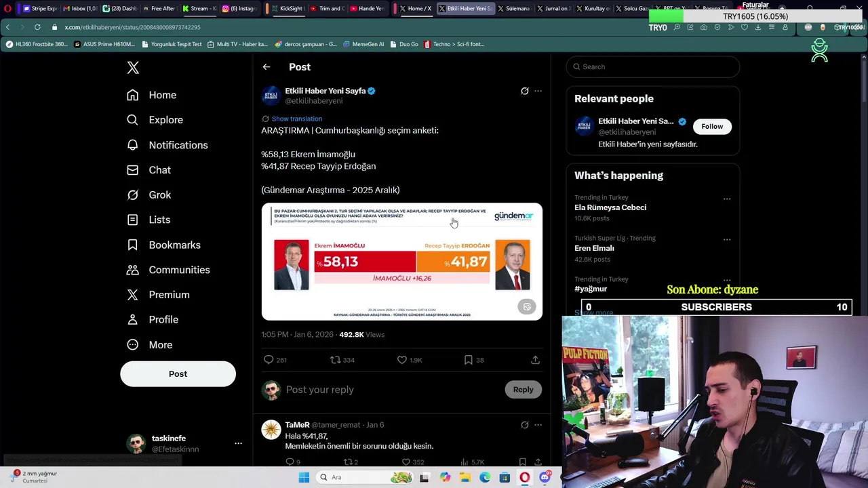Like TaMeR reply with 352 likes
Image resolution: width=868 pixels, height=488 pixels.
[413, 462]
